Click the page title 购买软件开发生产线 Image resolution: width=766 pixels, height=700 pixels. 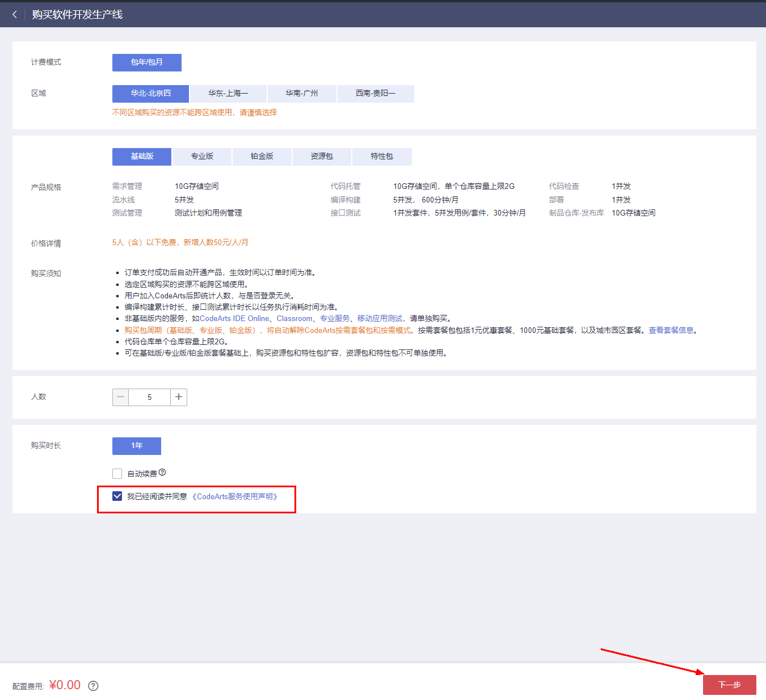pyautogui.click(x=77, y=15)
